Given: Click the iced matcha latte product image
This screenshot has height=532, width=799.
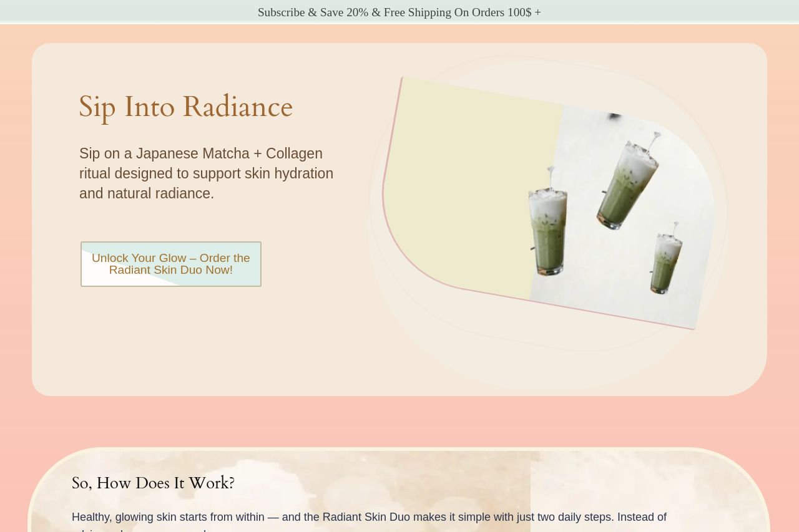Looking at the screenshot, I should (549, 203).
